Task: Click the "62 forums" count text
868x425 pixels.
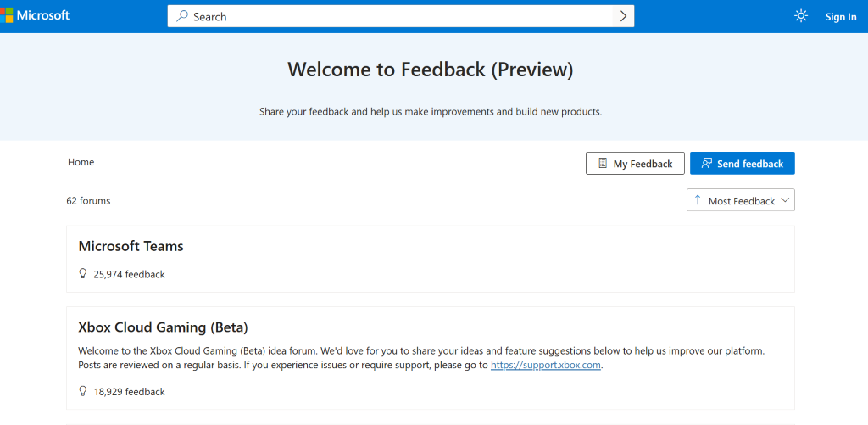Action: [88, 200]
